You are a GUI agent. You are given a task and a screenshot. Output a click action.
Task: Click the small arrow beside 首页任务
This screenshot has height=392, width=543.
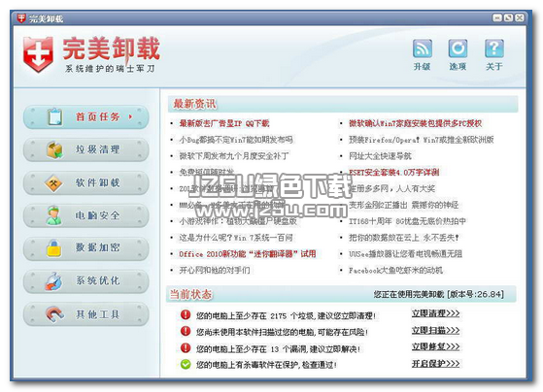point(130,117)
